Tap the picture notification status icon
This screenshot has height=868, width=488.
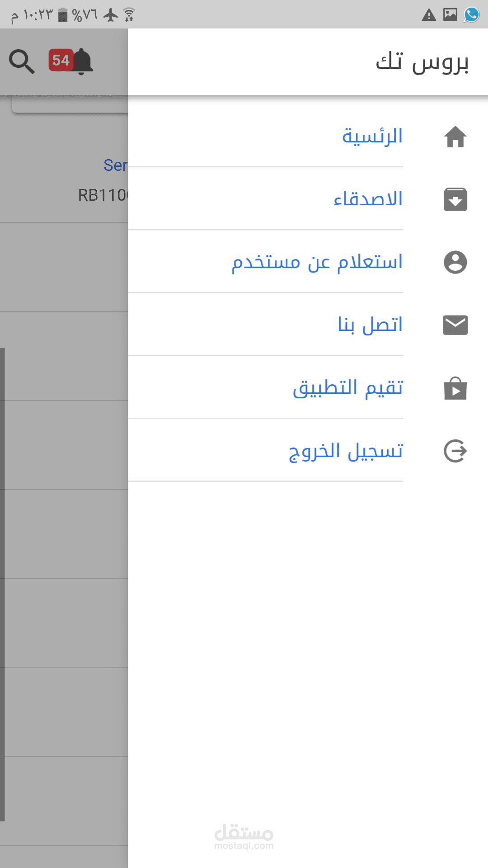[450, 15]
